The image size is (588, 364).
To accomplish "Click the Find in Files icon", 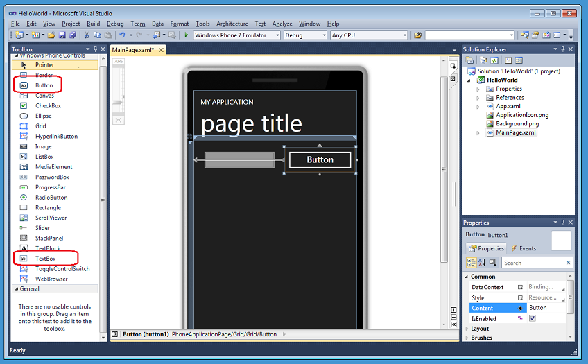I will [x=417, y=35].
